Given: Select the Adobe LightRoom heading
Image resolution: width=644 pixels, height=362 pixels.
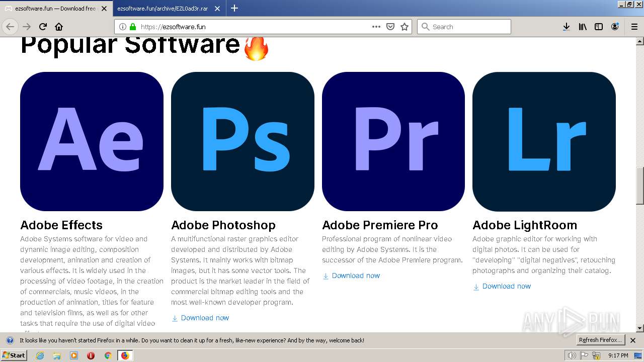Looking at the screenshot, I should pyautogui.click(x=525, y=225).
